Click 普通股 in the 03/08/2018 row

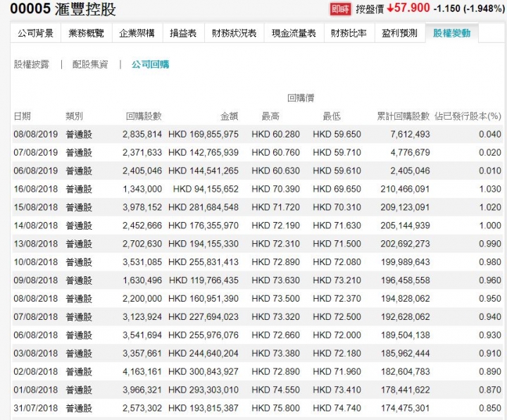[79, 353]
